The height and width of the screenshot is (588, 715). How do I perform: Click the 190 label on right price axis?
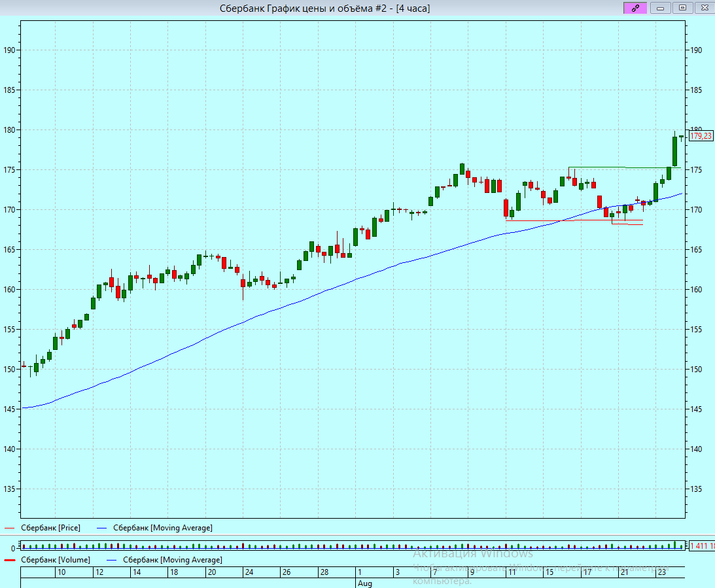point(696,50)
